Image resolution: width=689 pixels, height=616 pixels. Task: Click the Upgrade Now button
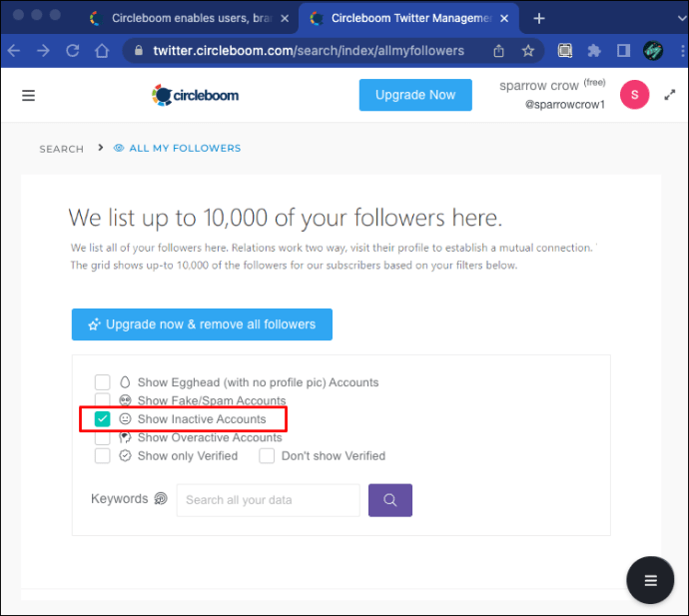click(415, 95)
